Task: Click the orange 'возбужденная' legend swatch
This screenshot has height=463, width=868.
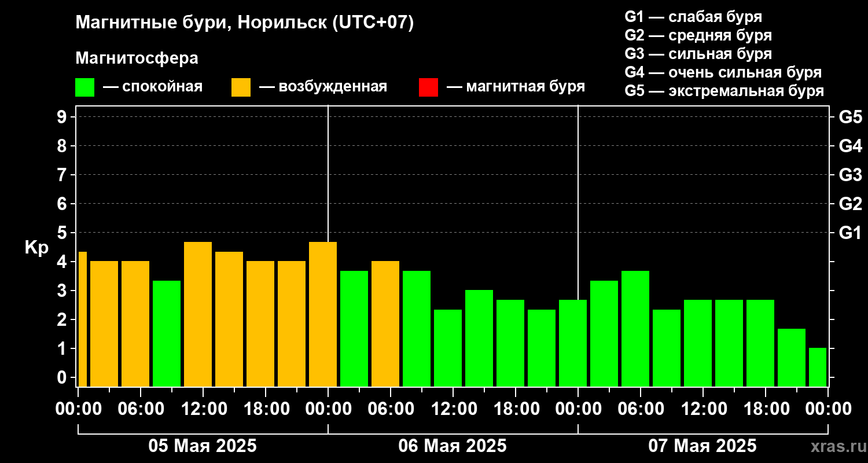Action: click(241, 87)
